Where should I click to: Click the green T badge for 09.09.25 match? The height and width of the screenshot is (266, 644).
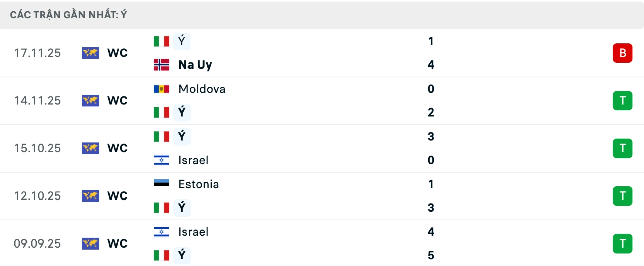coord(622,243)
